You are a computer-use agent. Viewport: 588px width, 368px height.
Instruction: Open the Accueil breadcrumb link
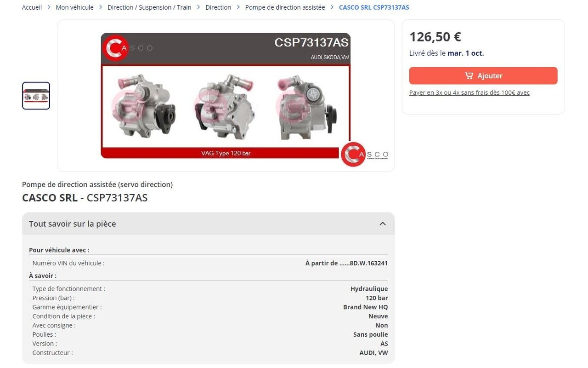[x=32, y=7]
